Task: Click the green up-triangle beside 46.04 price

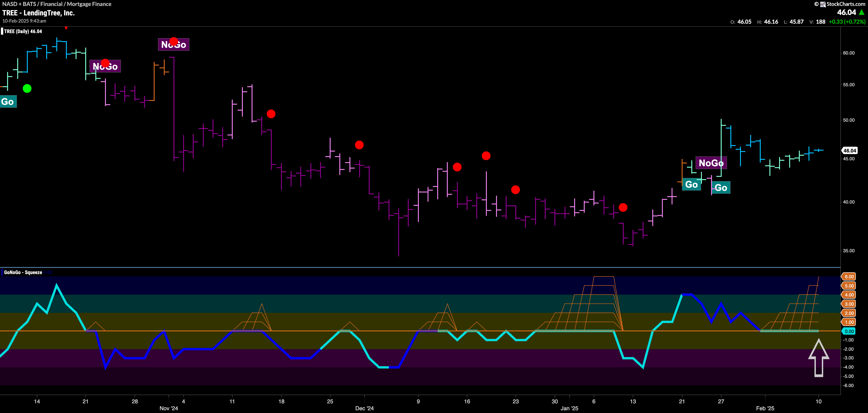Action: 862,12
